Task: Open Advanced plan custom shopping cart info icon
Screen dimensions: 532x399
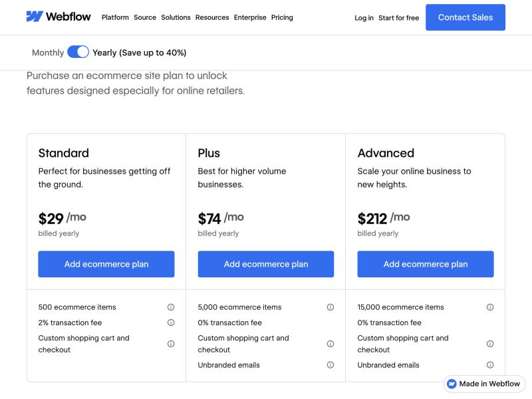Action: click(490, 344)
